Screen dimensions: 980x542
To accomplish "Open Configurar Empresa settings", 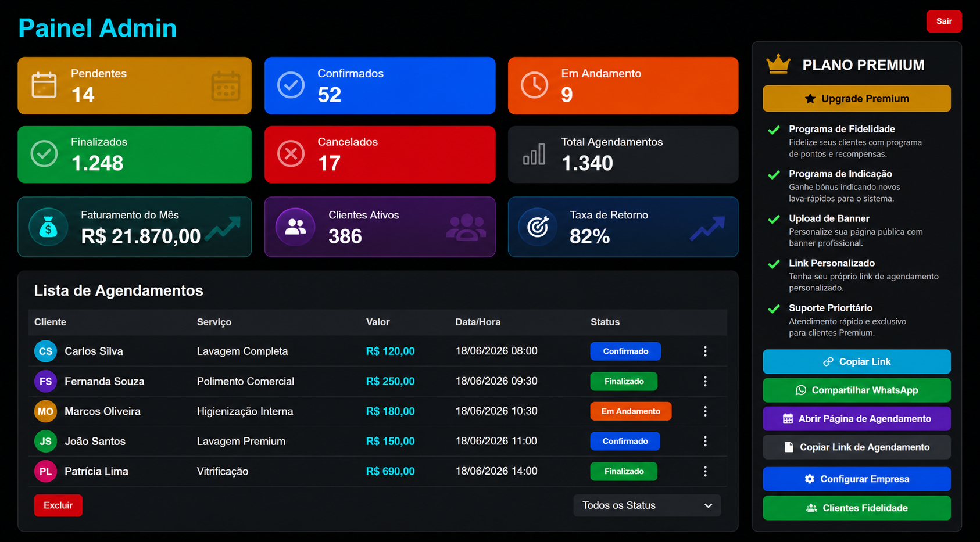I will click(857, 479).
